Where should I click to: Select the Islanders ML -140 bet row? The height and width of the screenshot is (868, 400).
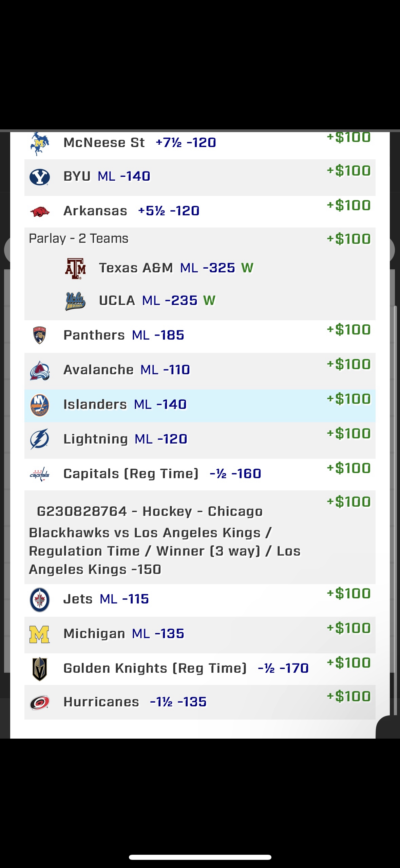click(x=200, y=405)
